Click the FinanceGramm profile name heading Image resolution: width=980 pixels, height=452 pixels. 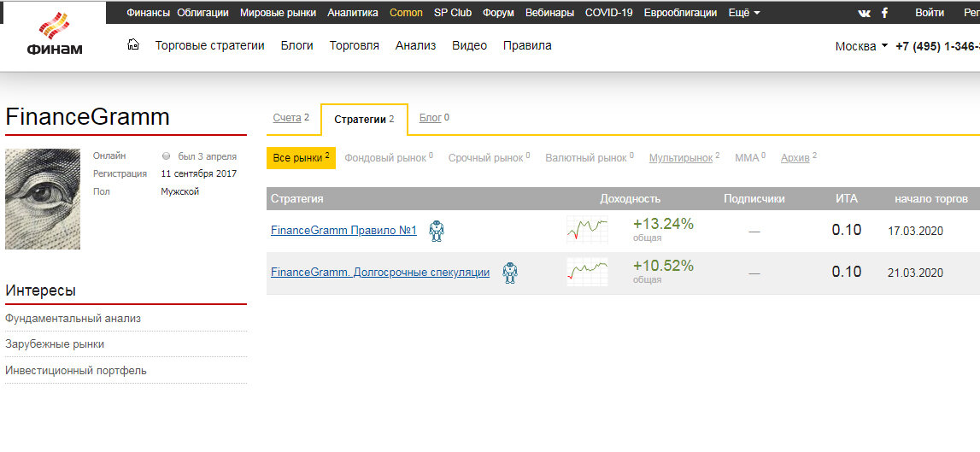pyautogui.click(x=87, y=118)
